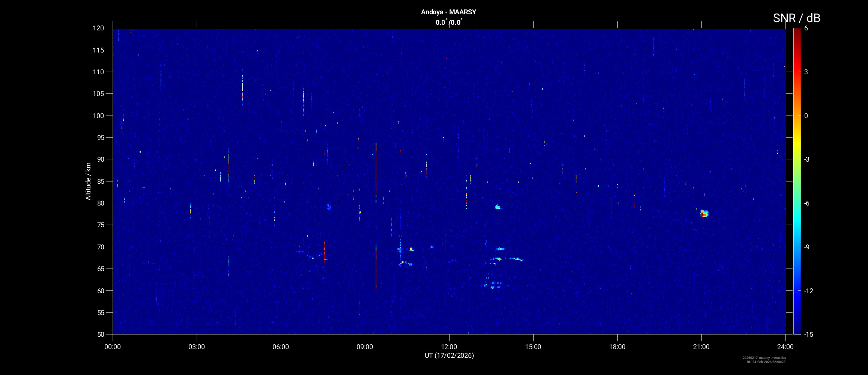The image size is (868, 375).
Task: Click the 18:00 time axis tick label
Action: click(617, 347)
